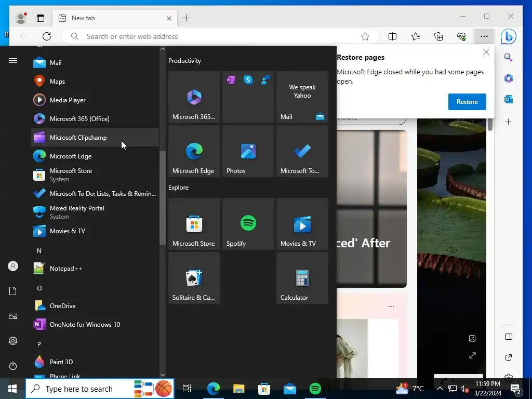Open Microsoft Edge in the app list
The width and height of the screenshot is (532, 399).
[95, 156]
